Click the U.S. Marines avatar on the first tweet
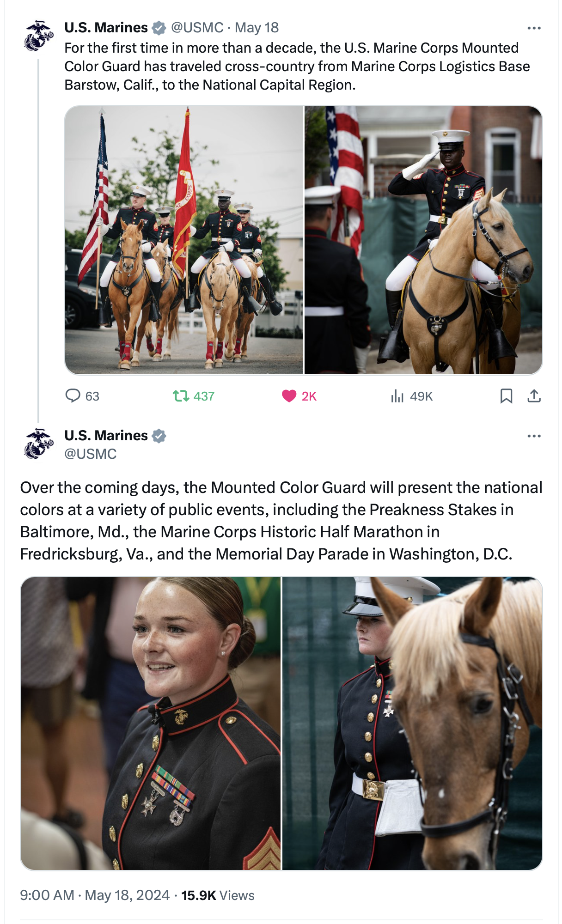562x924 pixels. pyautogui.click(x=38, y=36)
